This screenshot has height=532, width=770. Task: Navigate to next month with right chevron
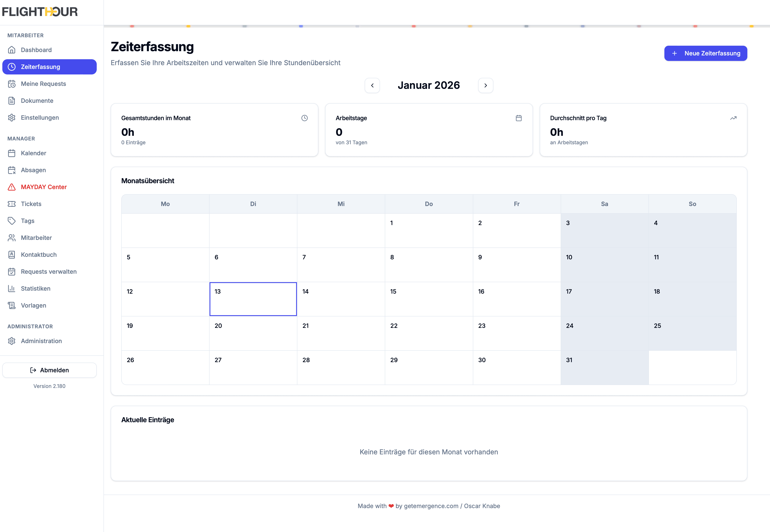(486, 85)
